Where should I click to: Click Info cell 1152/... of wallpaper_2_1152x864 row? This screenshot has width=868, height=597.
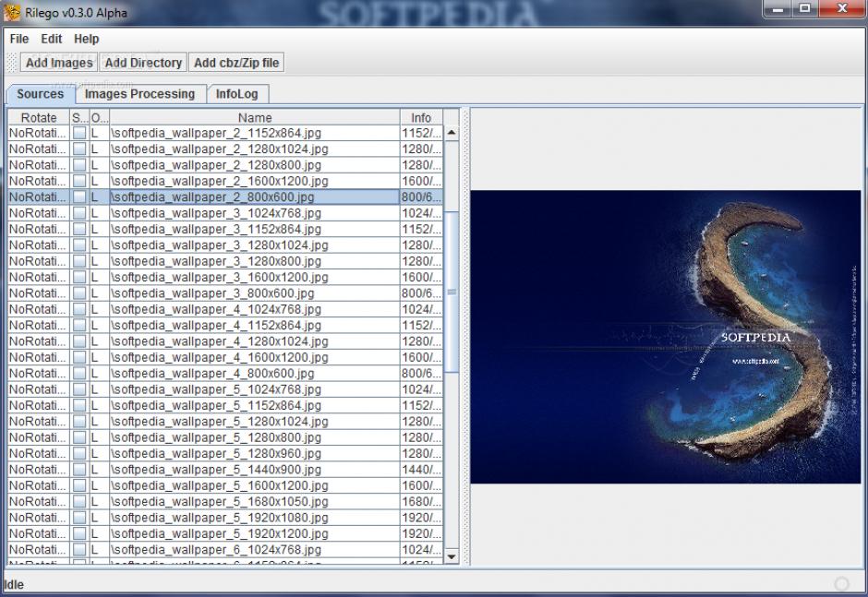click(x=421, y=133)
